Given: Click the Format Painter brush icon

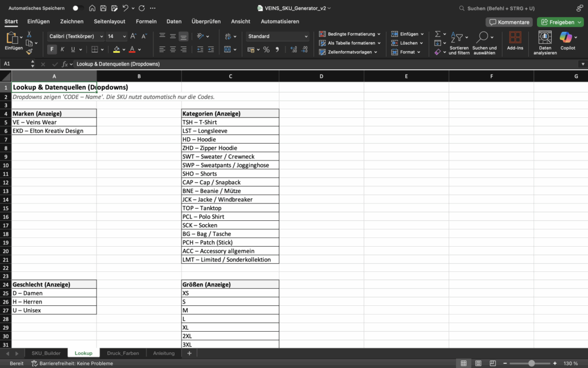Looking at the screenshot, I should (x=29, y=52).
